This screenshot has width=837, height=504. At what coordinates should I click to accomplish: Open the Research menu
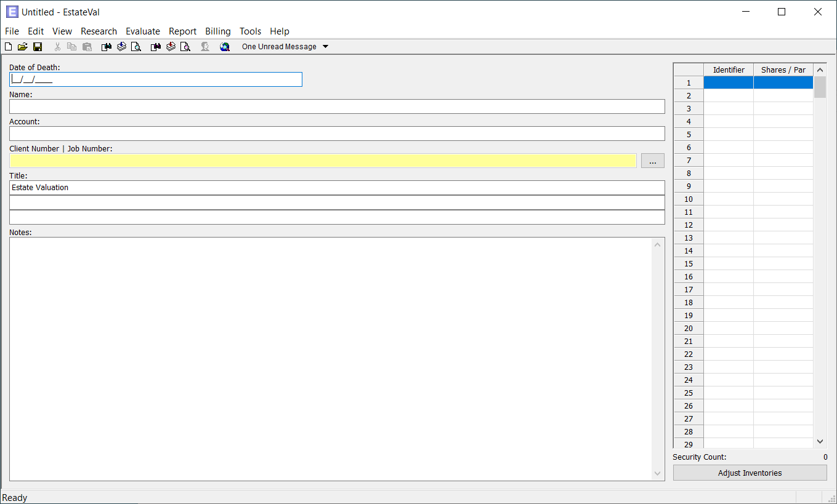click(99, 31)
